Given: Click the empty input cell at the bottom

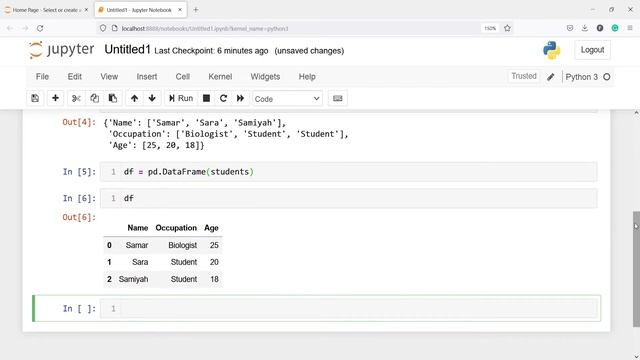Looking at the screenshot, I should (349, 309).
